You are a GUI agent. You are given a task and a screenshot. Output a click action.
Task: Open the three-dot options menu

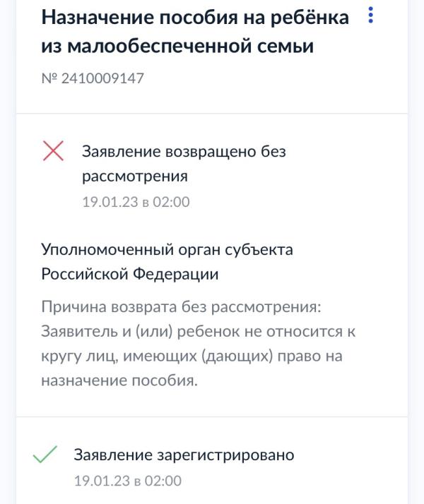370,15
